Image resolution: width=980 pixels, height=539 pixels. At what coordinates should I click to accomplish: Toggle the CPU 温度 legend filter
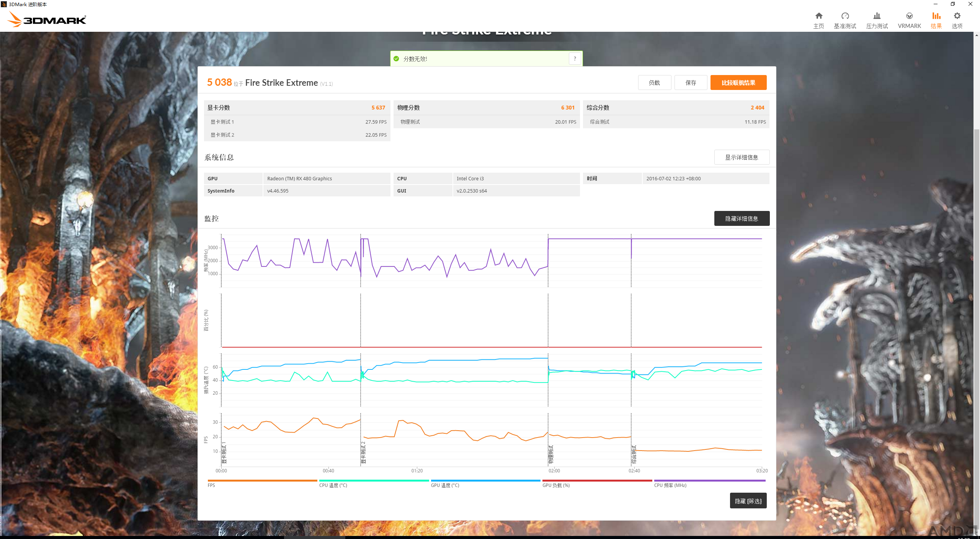(x=333, y=485)
